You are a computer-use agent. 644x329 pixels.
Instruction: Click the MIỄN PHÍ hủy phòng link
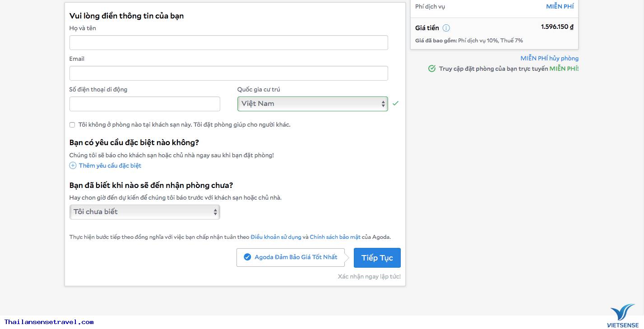tap(549, 58)
